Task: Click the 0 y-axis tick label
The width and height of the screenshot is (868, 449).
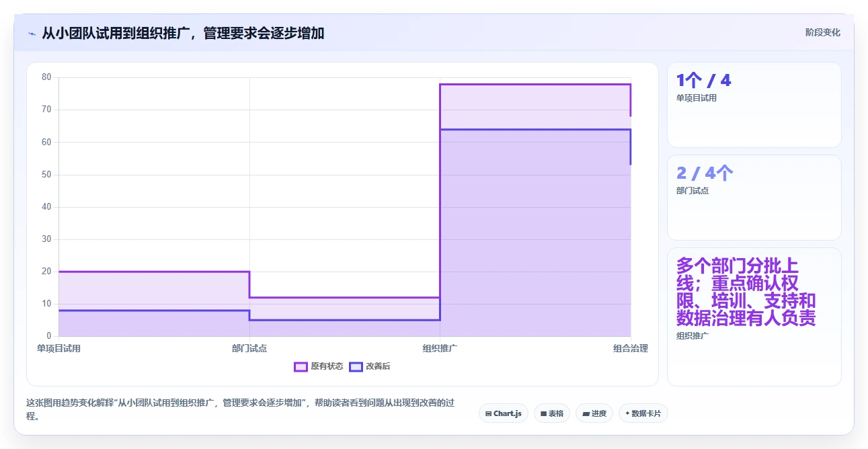Action: click(49, 336)
